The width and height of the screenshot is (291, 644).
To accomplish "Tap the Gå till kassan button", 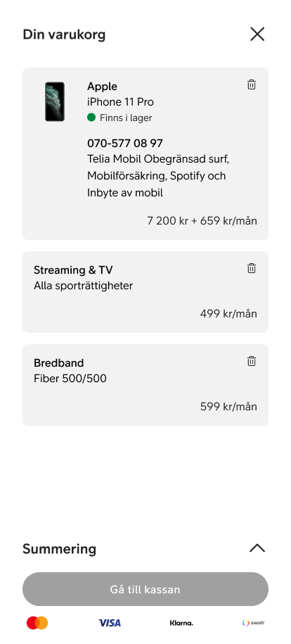I will click(x=145, y=589).
